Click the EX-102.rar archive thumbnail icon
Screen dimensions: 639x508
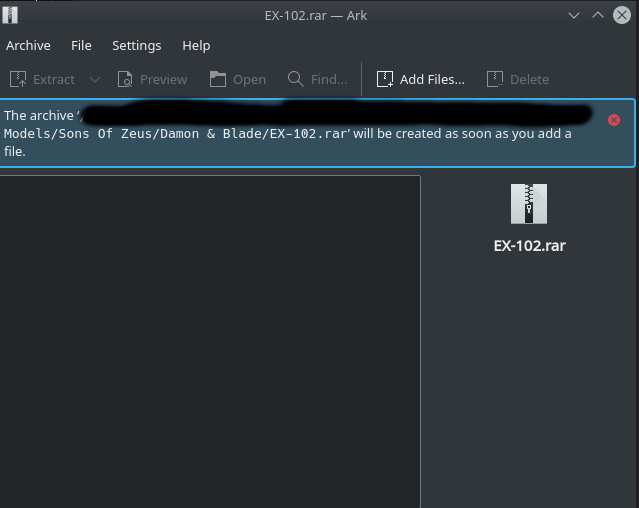point(529,204)
